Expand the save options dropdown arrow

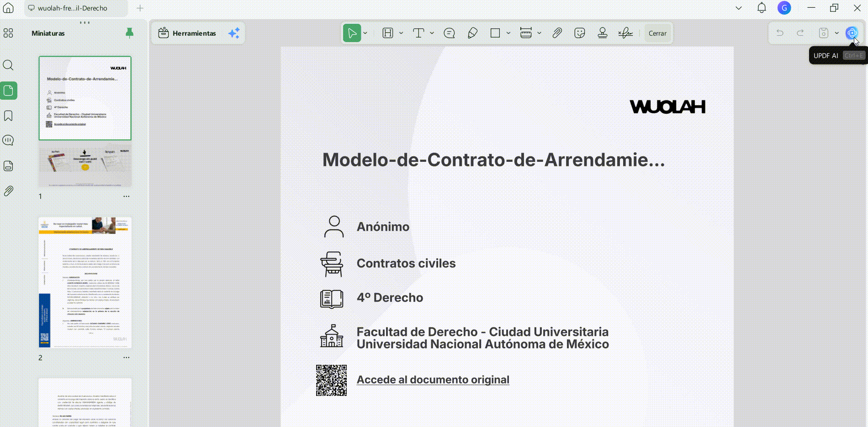[x=836, y=33]
